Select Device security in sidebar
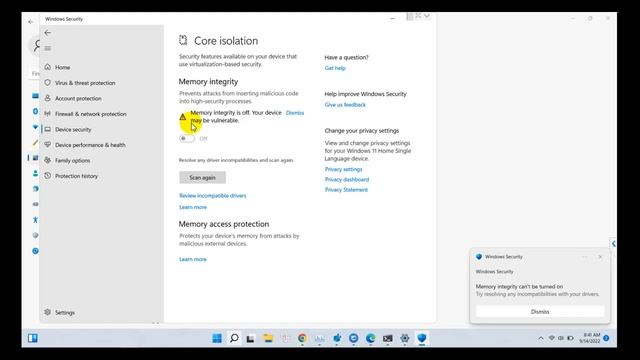640x360 pixels. 73,129
